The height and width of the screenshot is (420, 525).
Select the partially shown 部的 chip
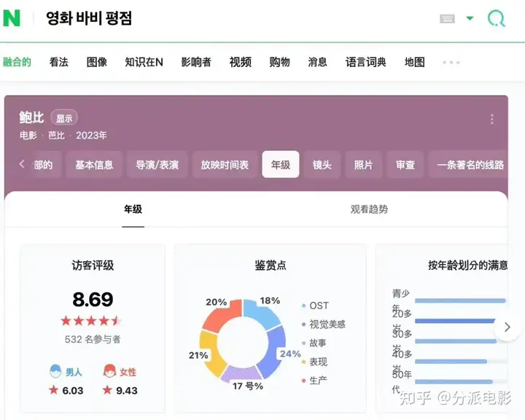tap(45, 165)
